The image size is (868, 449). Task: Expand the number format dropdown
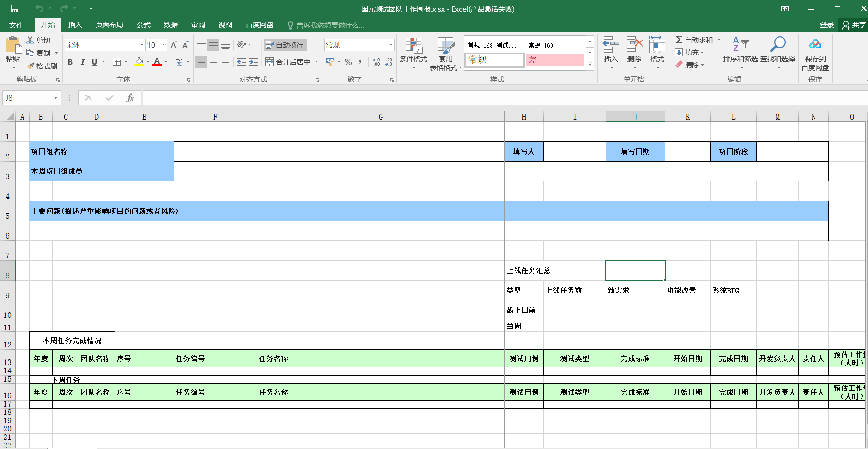point(391,45)
